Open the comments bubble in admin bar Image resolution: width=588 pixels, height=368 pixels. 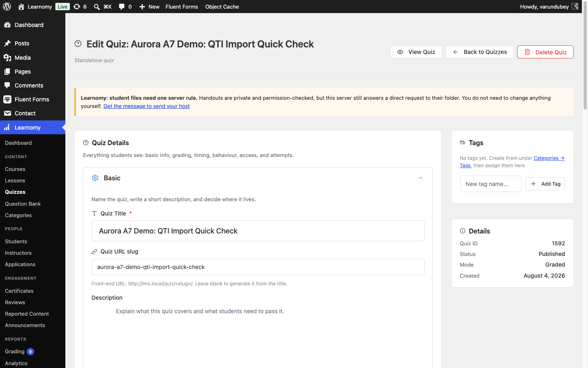122,7
